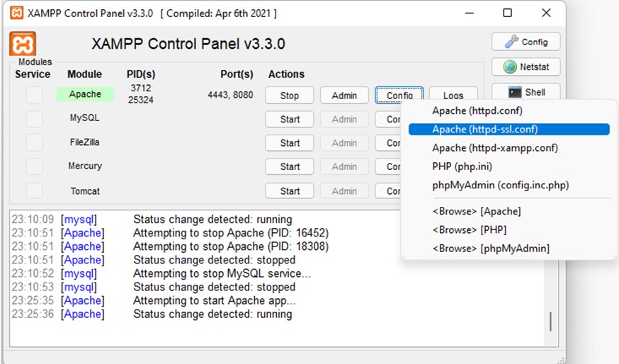Screen dimensions: 619x364
Task: Click the Apache PID 25324
Action: (140, 100)
